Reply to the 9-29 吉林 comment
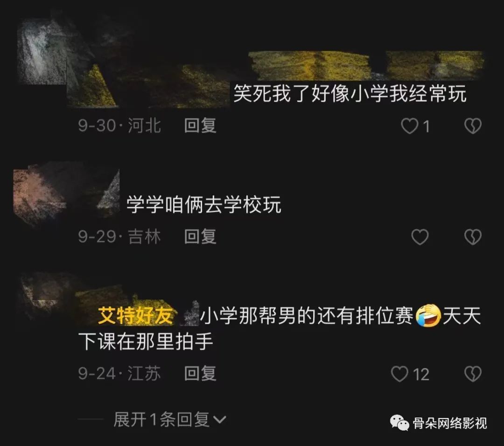 (200, 237)
